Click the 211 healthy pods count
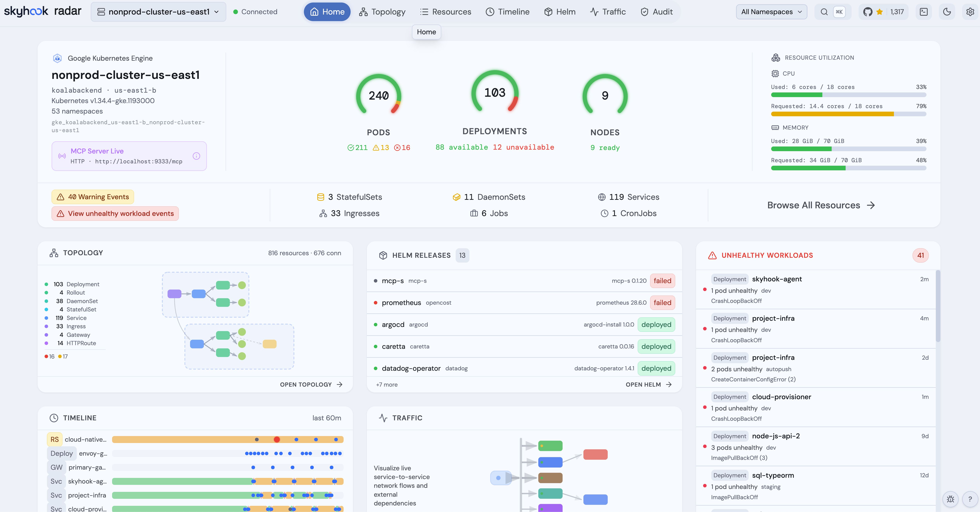This screenshot has height=512, width=980. coord(357,147)
